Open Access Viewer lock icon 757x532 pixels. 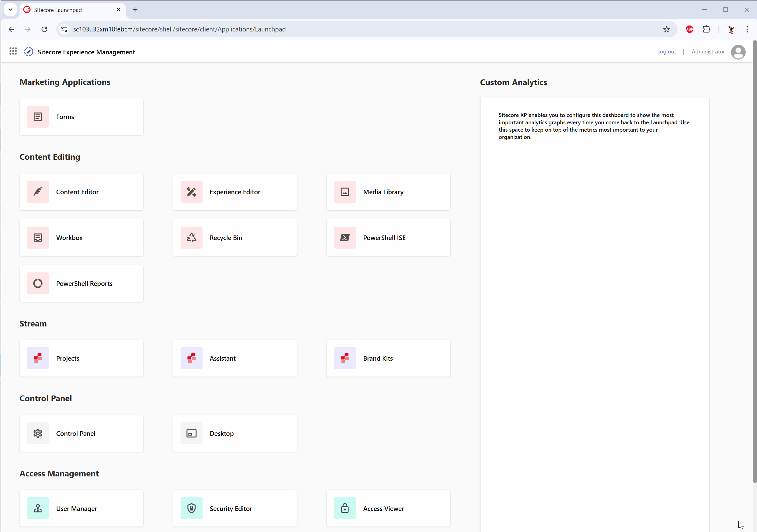click(345, 508)
